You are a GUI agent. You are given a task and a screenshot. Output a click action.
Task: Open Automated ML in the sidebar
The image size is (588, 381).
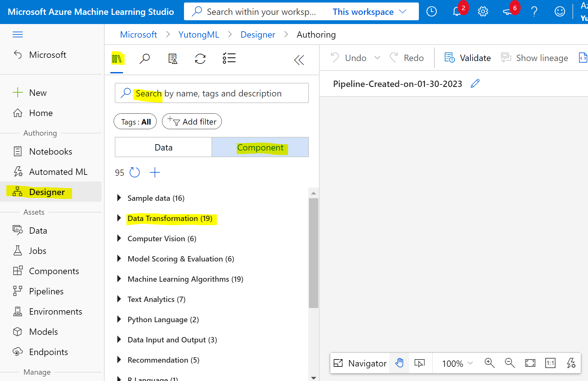51,172
